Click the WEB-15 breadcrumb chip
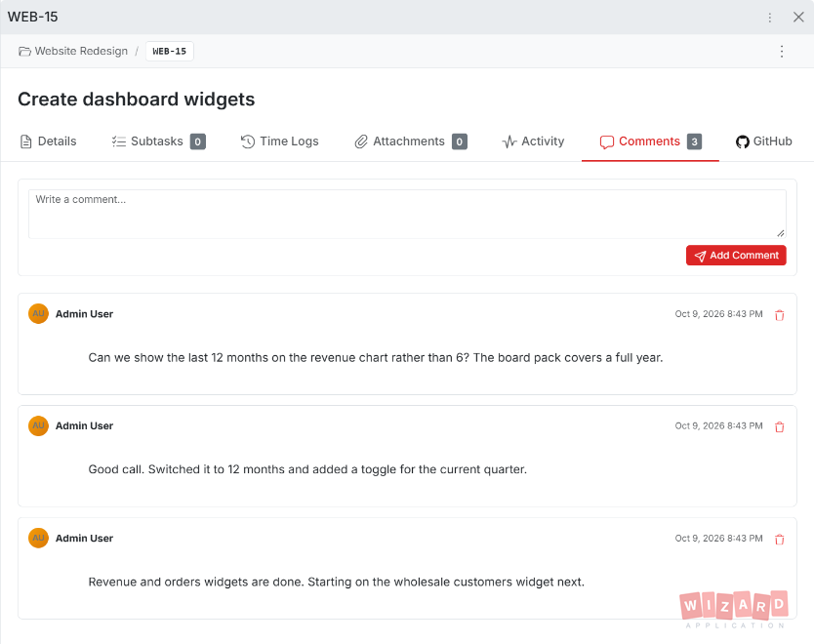This screenshot has width=814, height=644. [x=169, y=52]
